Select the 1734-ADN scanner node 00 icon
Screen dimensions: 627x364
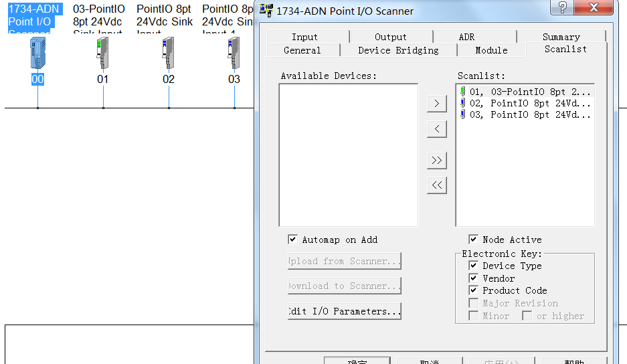(x=37, y=54)
